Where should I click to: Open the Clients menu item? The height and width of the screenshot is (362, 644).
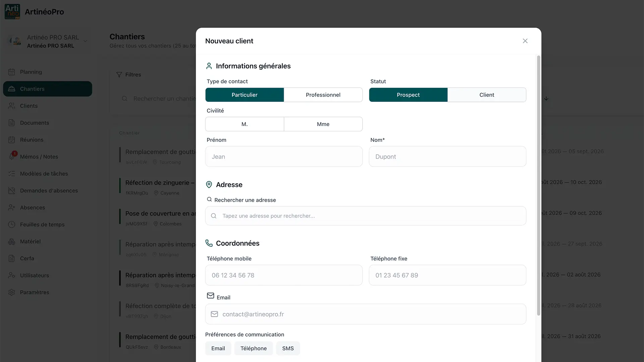(48, 106)
